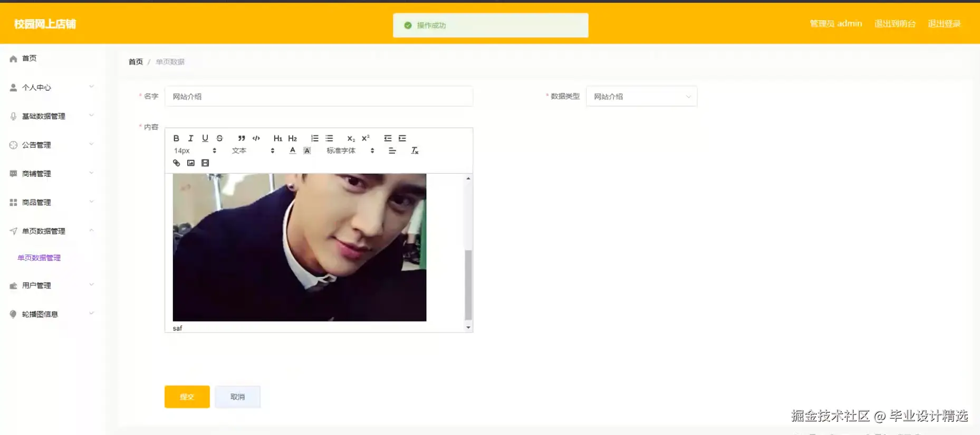Expand the 基础数据管理 sidebar menu

click(x=52, y=116)
